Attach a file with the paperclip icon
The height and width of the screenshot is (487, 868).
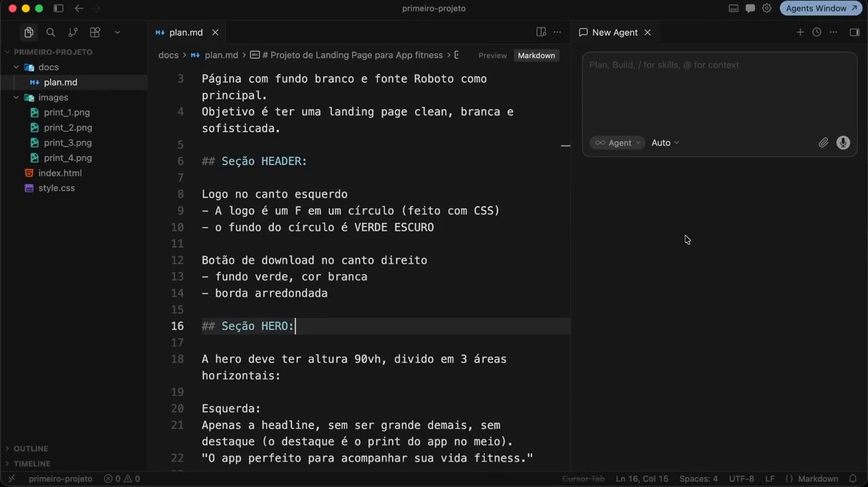click(823, 143)
